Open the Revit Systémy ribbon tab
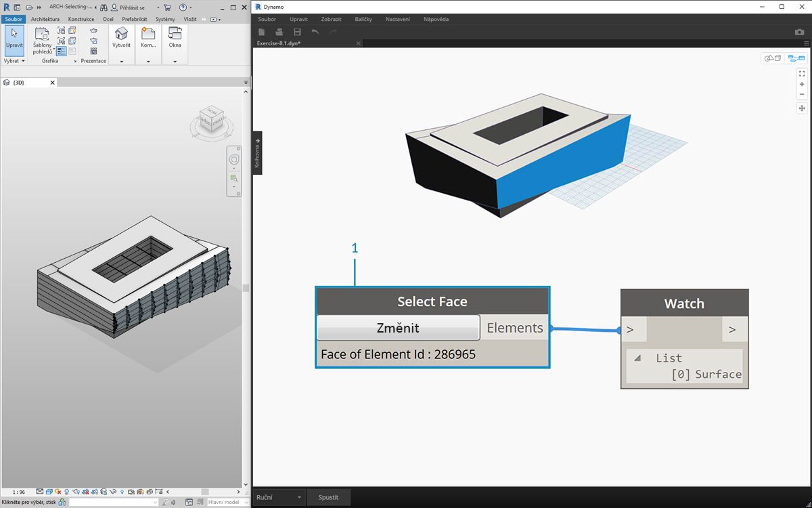 tap(165, 19)
